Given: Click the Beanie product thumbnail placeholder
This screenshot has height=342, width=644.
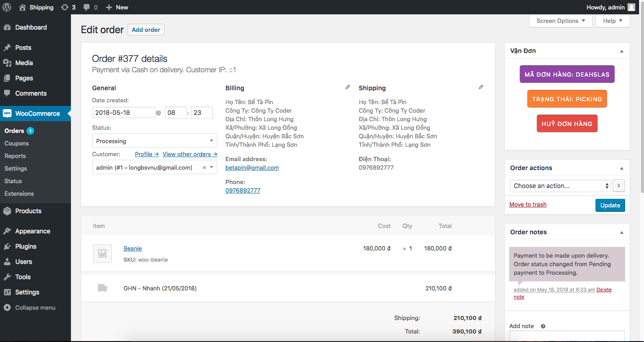Looking at the screenshot, I should click(102, 254).
